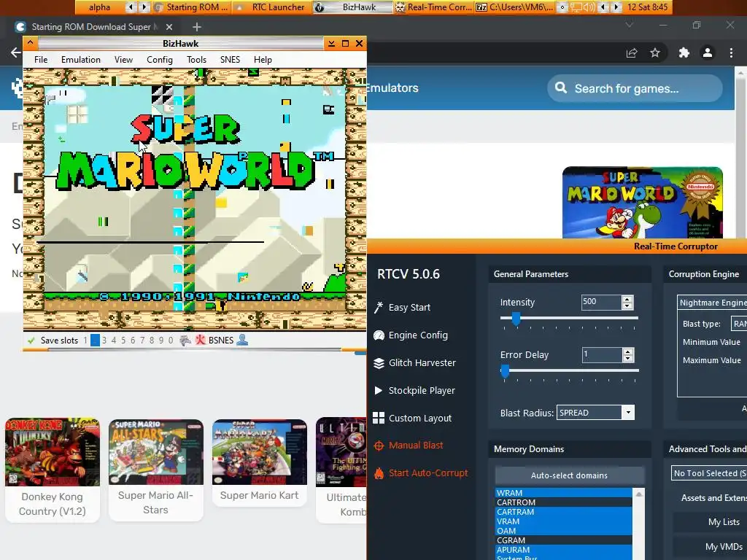
Task: Select save slot 7 in BizHawk
Action: coord(142,341)
